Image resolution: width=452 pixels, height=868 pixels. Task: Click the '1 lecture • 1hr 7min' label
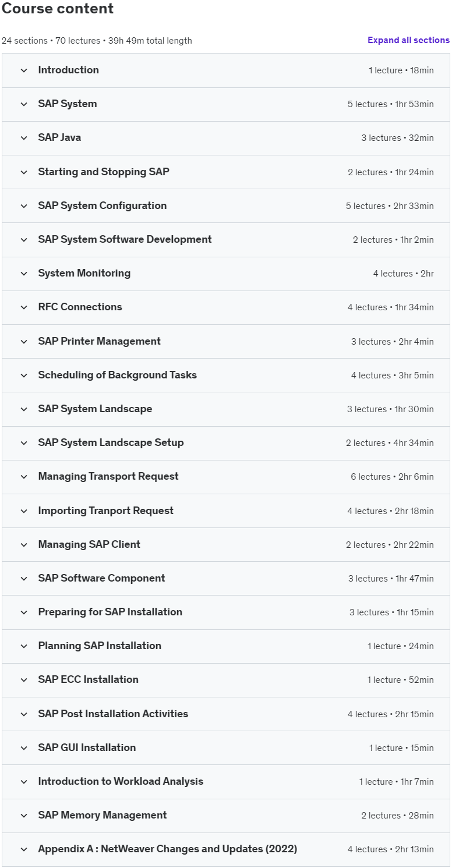tap(396, 782)
